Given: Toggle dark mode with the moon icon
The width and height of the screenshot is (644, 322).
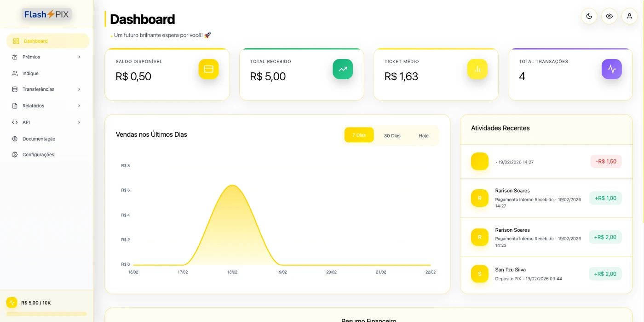Looking at the screenshot, I should [589, 16].
